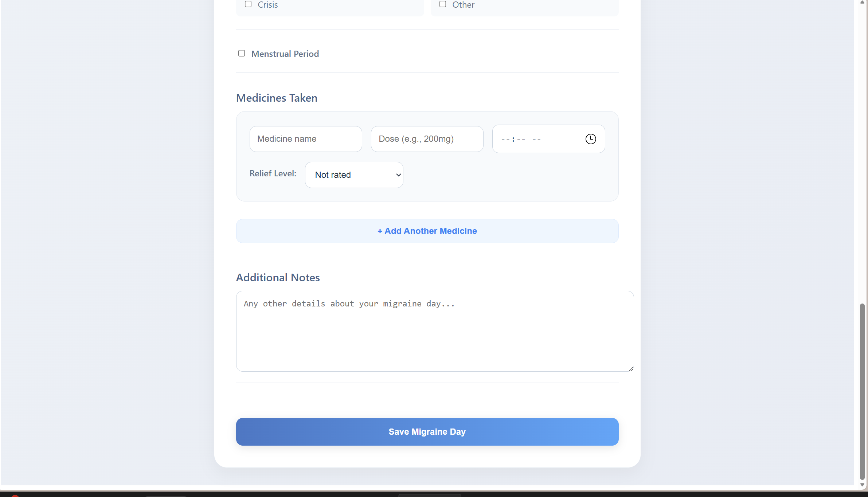This screenshot has width=868, height=497.
Task: Click inside the Additional Notes textarea
Action: 435,331
